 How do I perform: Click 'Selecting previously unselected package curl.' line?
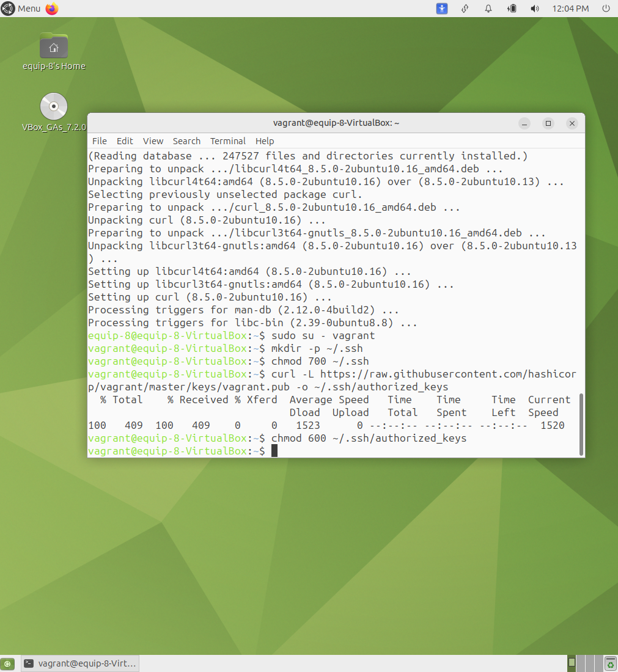[x=225, y=194]
